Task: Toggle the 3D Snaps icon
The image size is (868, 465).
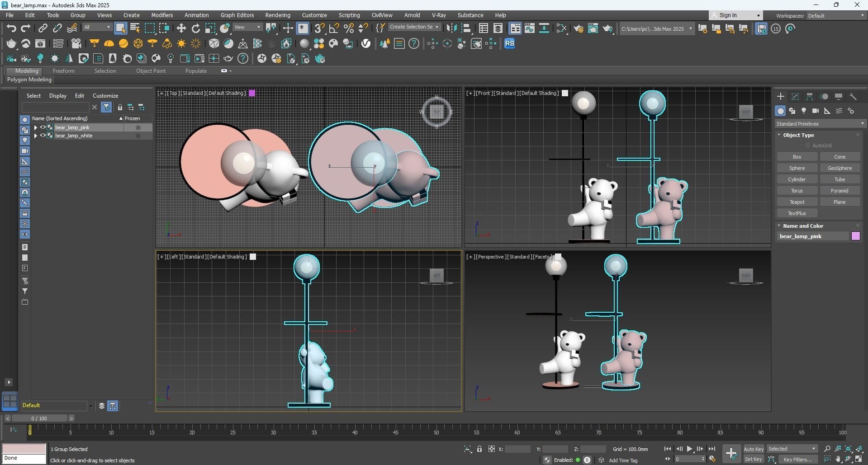Action: tap(319, 28)
